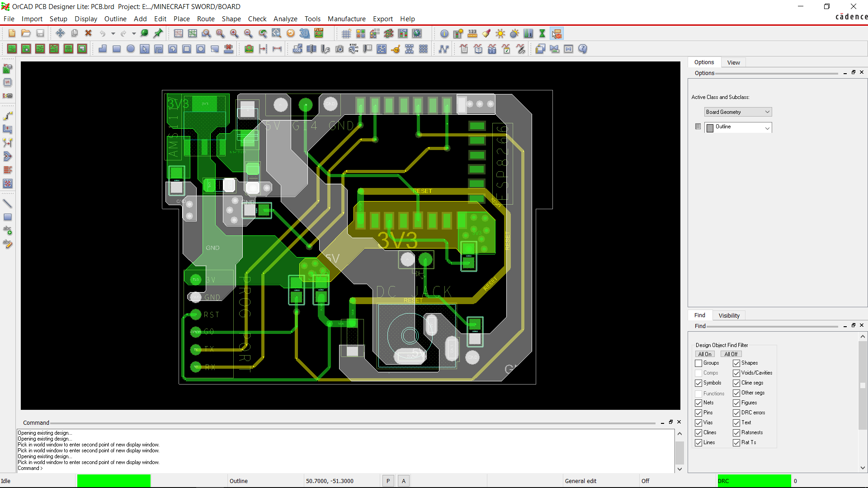Click the Highlight sun icon
The image size is (868, 488).
point(500,33)
